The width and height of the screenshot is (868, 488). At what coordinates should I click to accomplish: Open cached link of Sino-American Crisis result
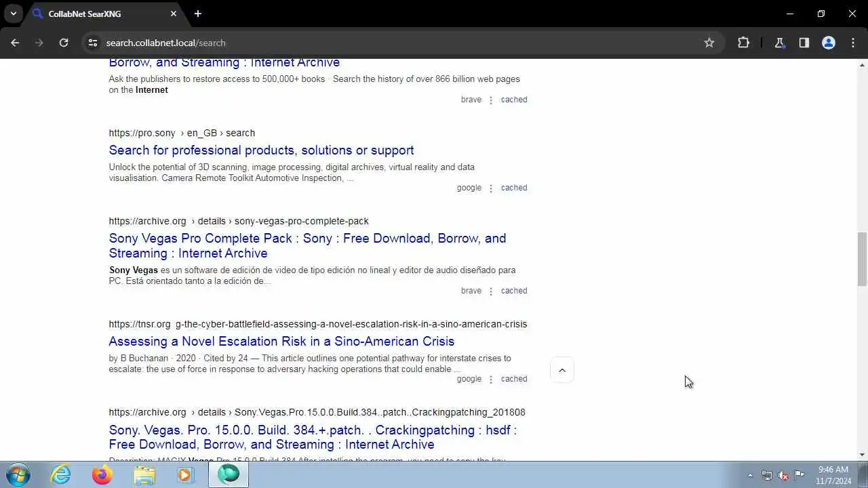click(x=514, y=379)
